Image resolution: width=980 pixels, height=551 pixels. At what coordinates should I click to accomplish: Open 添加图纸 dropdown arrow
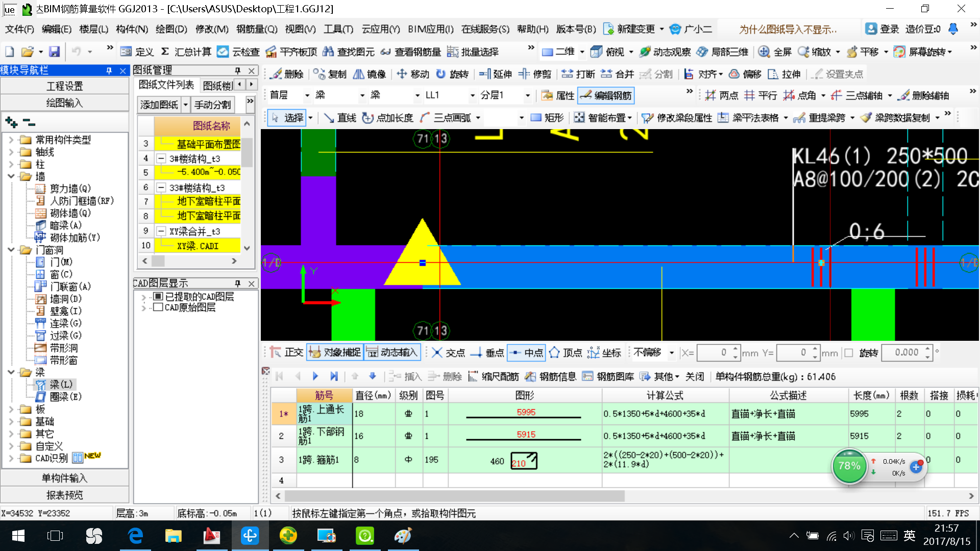[185, 105]
